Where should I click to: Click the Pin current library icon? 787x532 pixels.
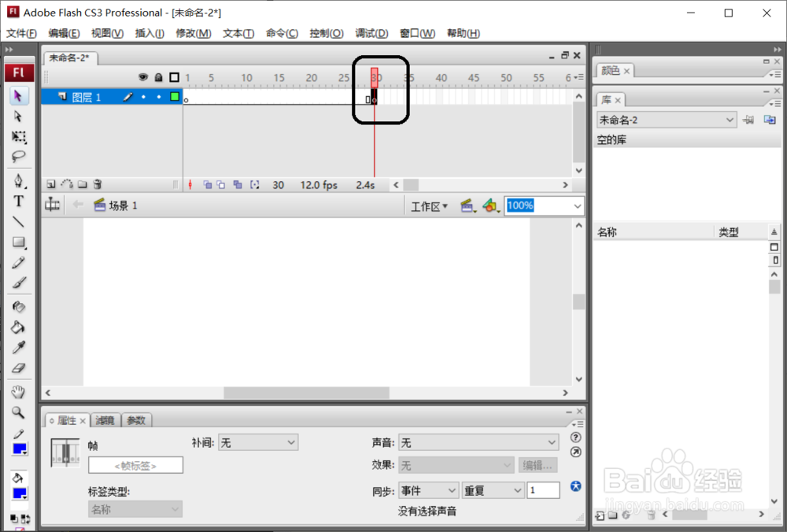(x=748, y=120)
